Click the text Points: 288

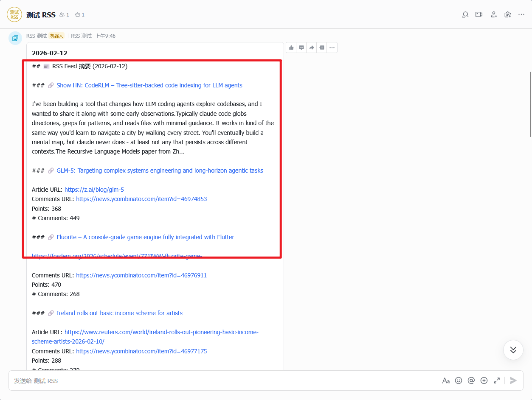[x=47, y=361]
